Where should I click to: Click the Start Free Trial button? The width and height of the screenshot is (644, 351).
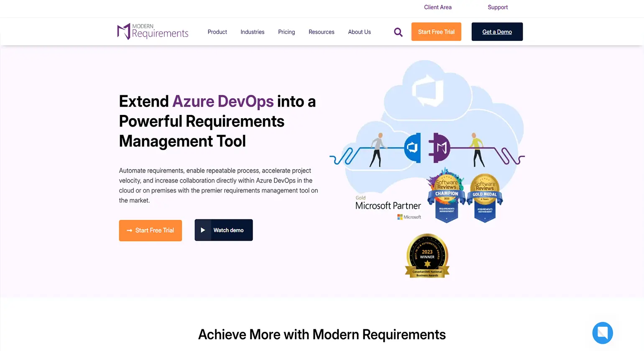click(436, 31)
